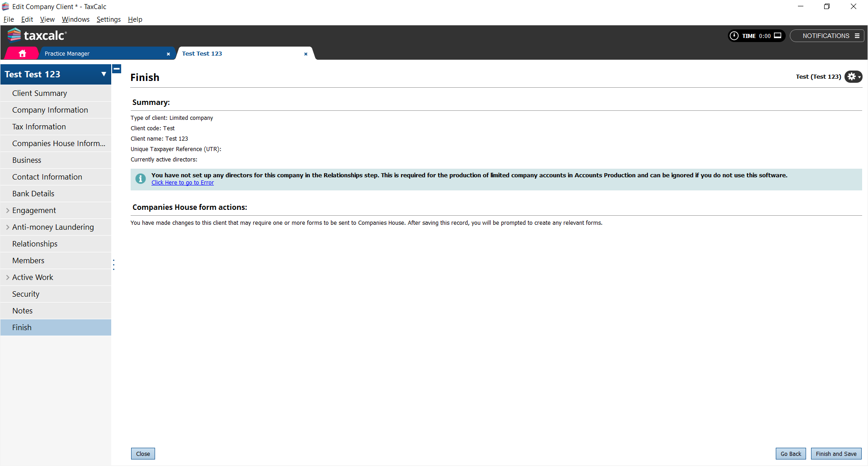Viewport: 868px width, 469px height.
Task: Click the timer screen icon
Action: (x=778, y=36)
